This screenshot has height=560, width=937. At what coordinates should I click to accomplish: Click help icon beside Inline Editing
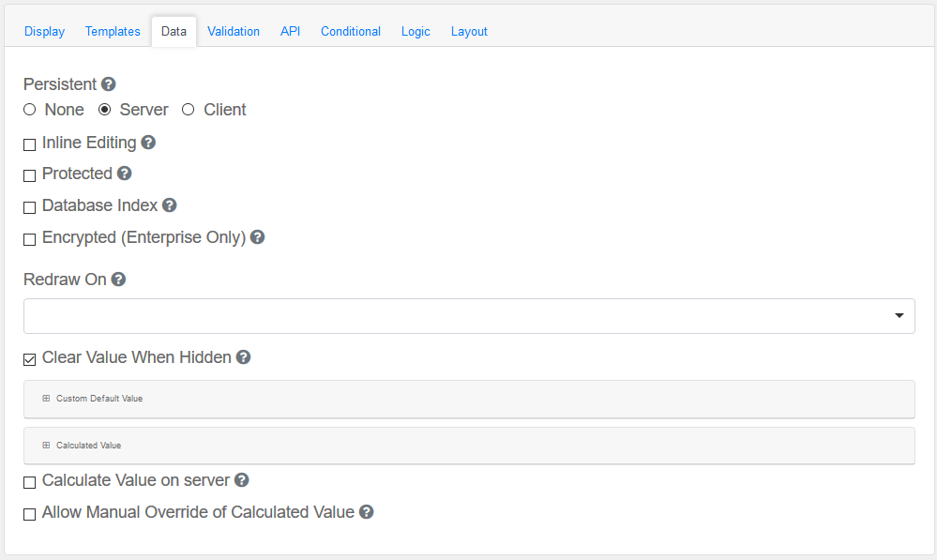click(148, 143)
